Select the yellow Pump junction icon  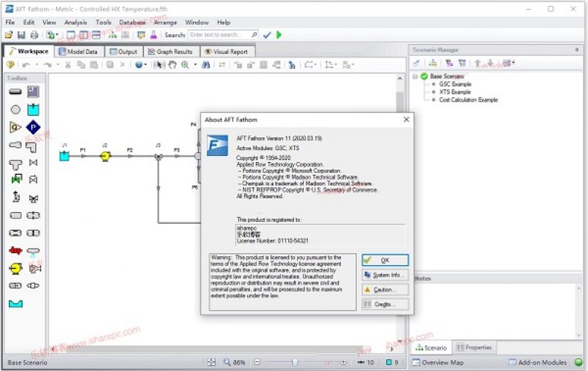(x=16, y=268)
